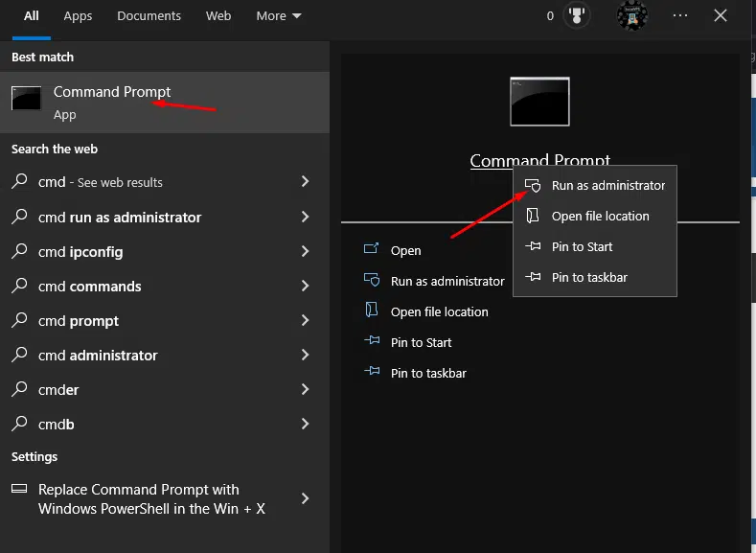
Task: Click shield icon beside lower Run as administrator
Action: click(372, 280)
